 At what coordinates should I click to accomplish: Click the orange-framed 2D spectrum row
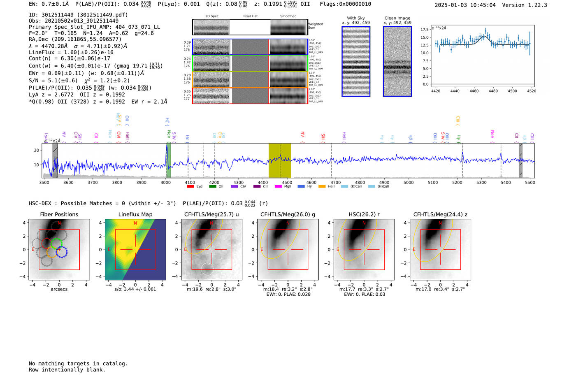click(x=250, y=79)
